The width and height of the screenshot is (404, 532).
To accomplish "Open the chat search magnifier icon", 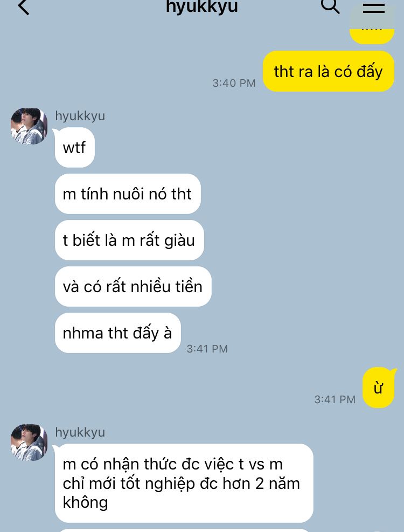I will (x=330, y=6).
